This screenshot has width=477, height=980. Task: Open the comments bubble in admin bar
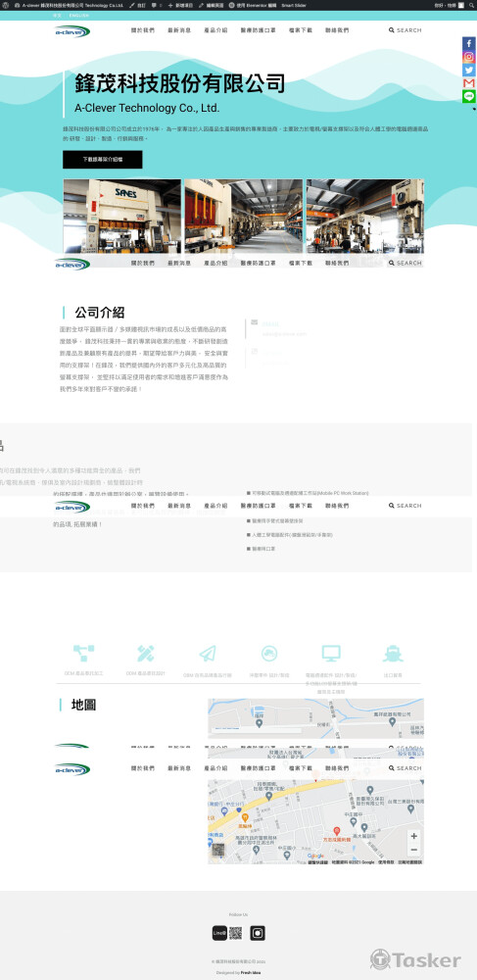click(x=157, y=4)
